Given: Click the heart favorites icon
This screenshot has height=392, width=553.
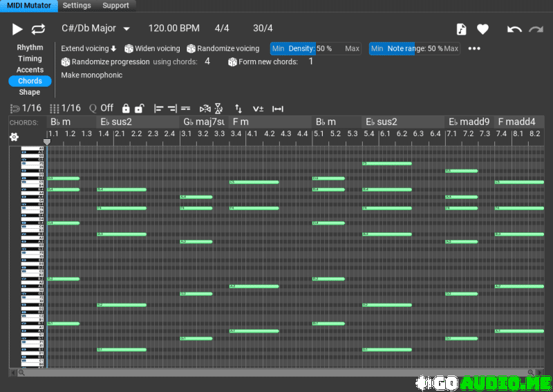Looking at the screenshot, I should coord(482,29).
